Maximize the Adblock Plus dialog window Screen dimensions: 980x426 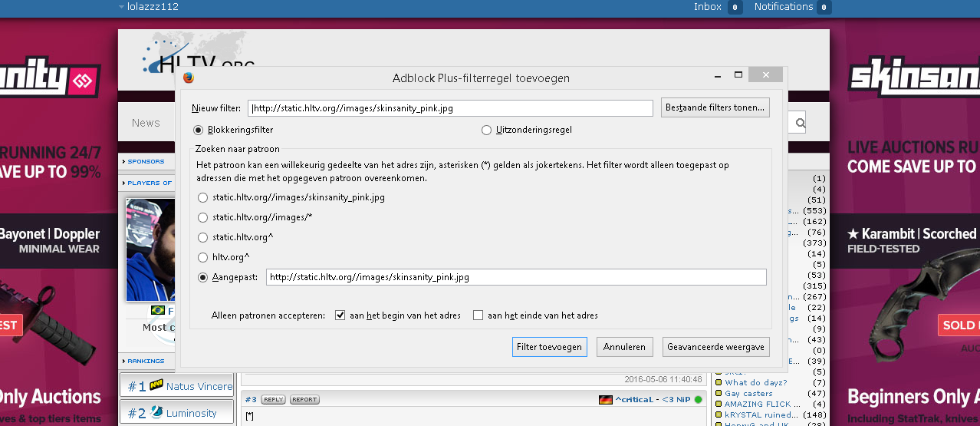(x=738, y=76)
